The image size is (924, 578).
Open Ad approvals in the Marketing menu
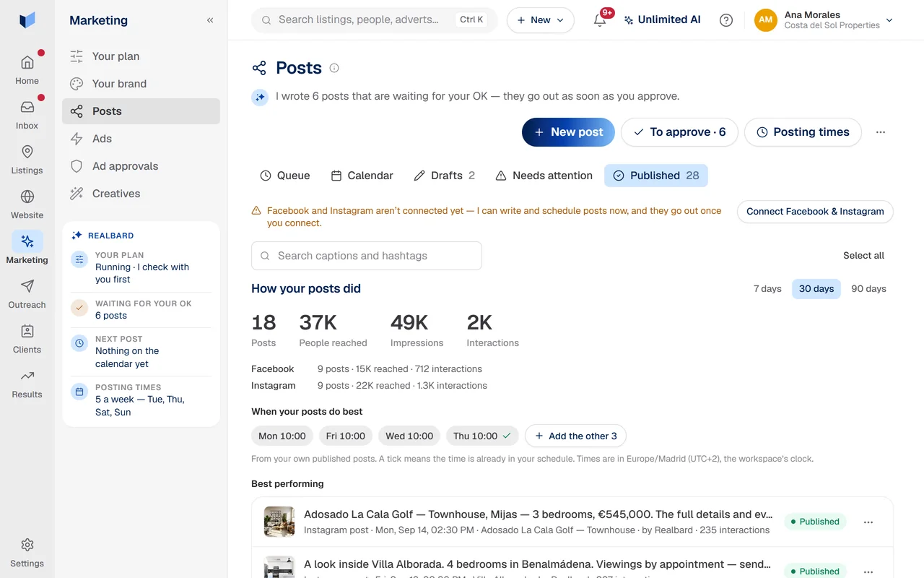point(141,166)
